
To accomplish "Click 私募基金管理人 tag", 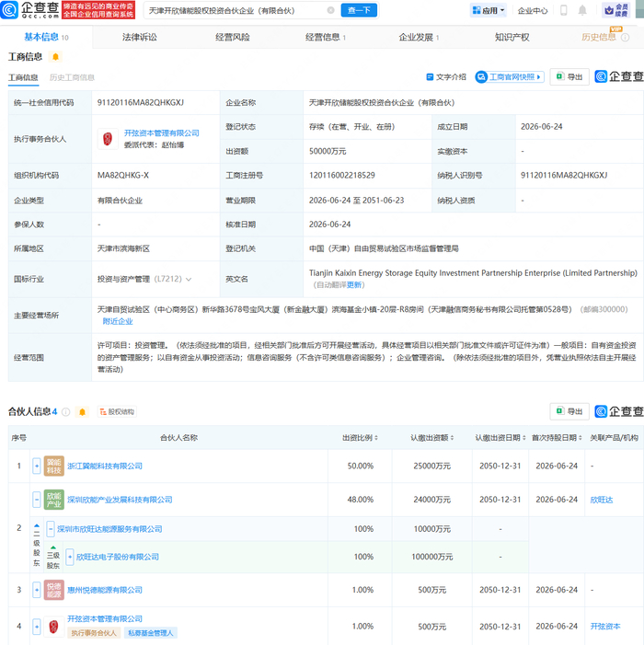I will pyautogui.click(x=151, y=633).
